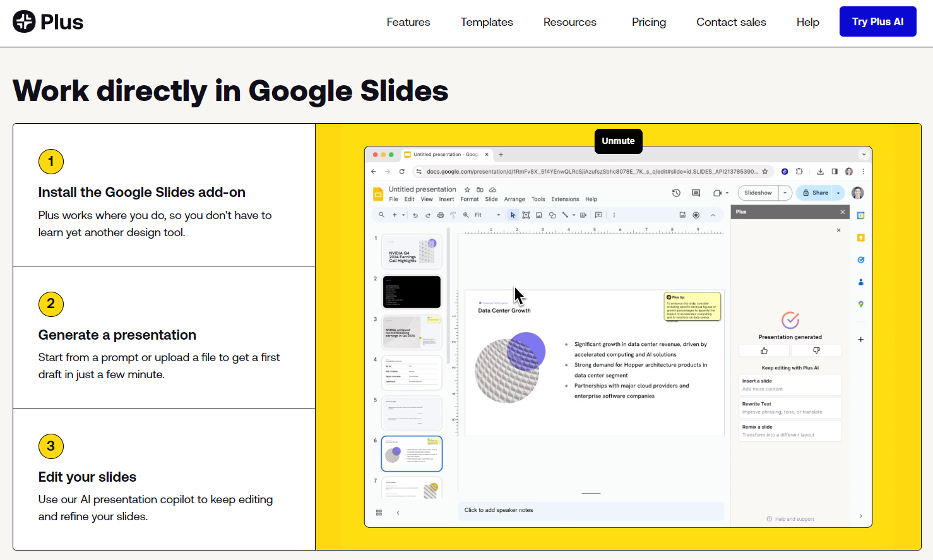Viewport: 933px width, 560px height.
Task: Open a new browser tab with plus icon
Action: click(x=501, y=155)
